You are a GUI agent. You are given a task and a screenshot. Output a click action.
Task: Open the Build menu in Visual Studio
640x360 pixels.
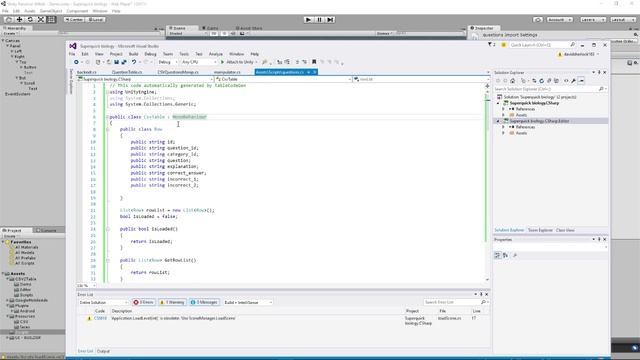pyautogui.click(x=133, y=54)
